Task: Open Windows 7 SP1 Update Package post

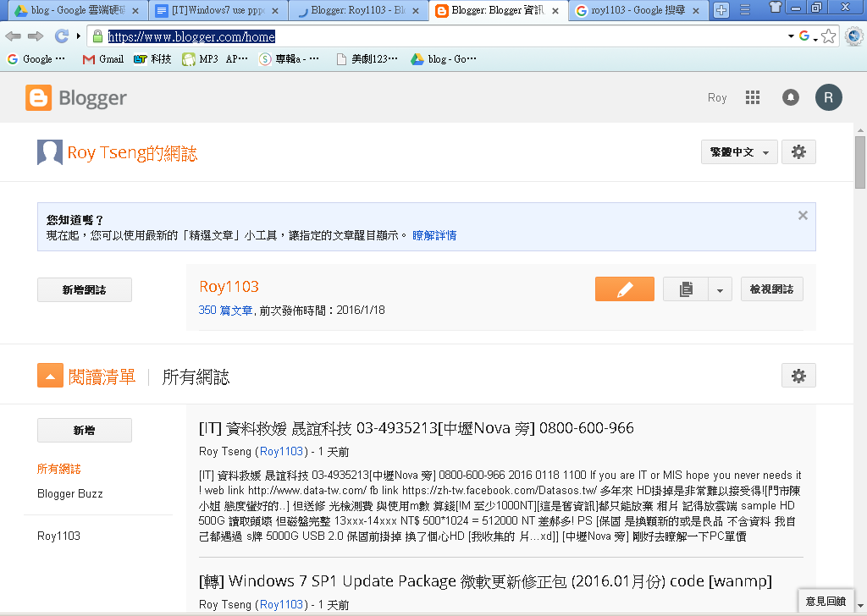Action: pos(485,581)
